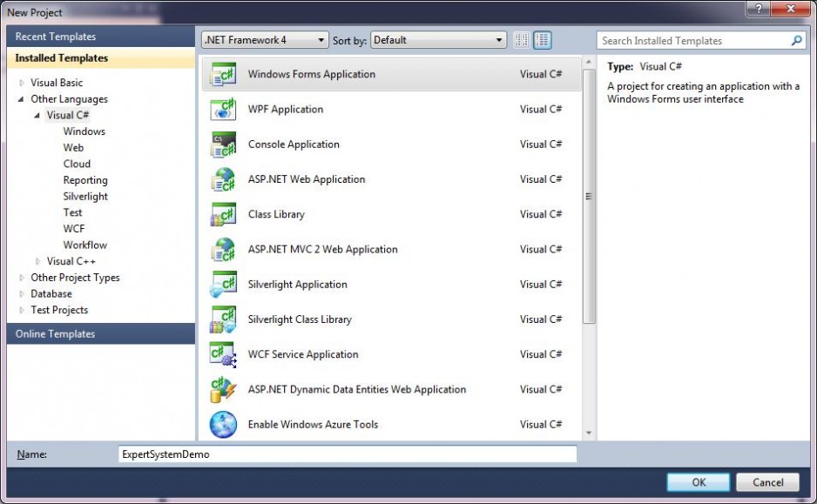The image size is (817, 504).
Task: Select the WPF Application template icon
Action: pos(223,110)
